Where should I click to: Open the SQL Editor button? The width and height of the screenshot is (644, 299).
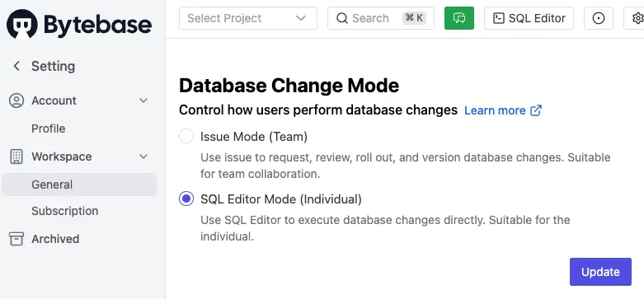click(x=529, y=18)
